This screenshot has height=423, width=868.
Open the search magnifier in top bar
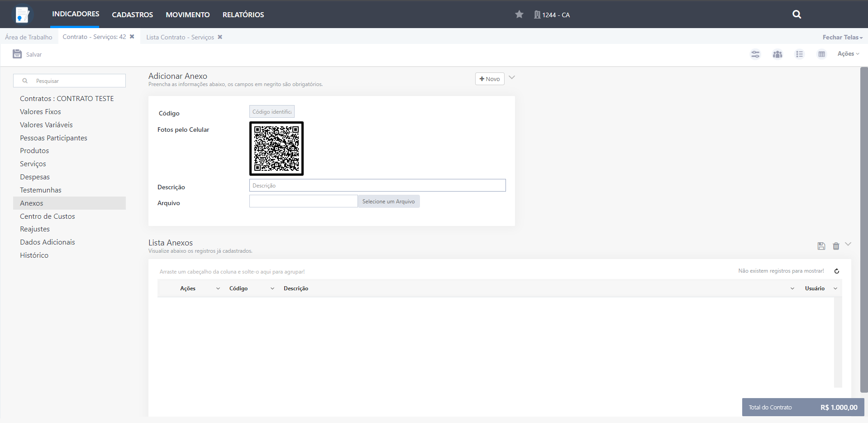pyautogui.click(x=797, y=14)
